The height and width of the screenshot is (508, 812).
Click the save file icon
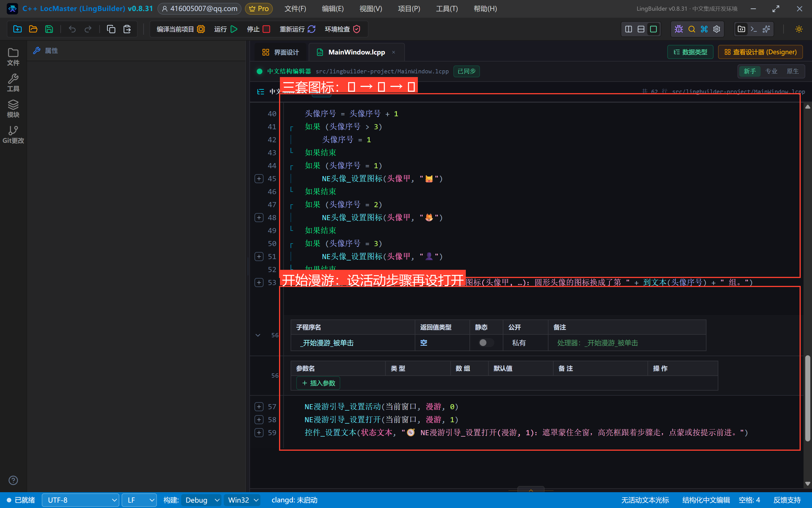(49, 29)
